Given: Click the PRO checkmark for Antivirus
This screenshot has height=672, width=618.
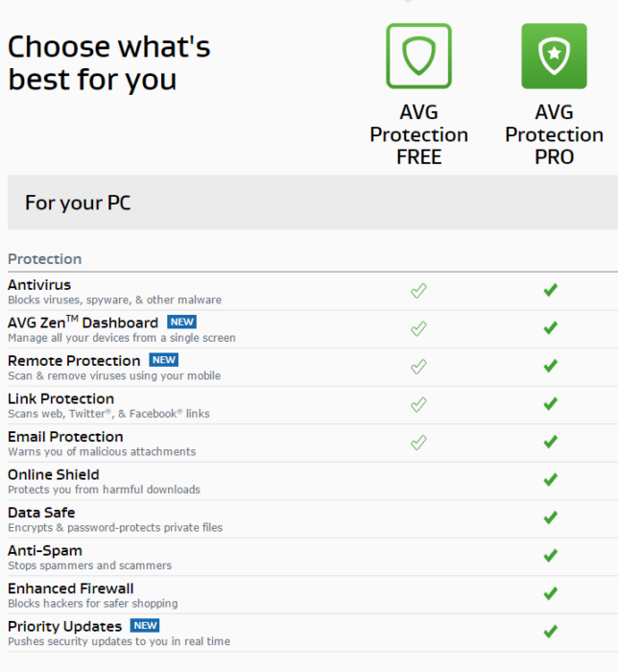Looking at the screenshot, I should 551,290.
